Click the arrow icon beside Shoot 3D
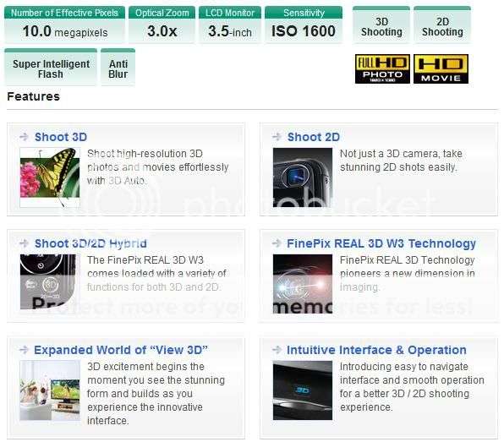This screenshot has height=442, width=504. (x=25, y=137)
